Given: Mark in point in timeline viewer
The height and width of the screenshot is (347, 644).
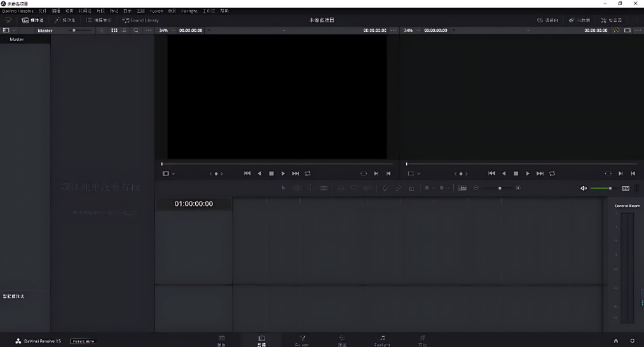Looking at the screenshot, I should (x=620, y=173).
